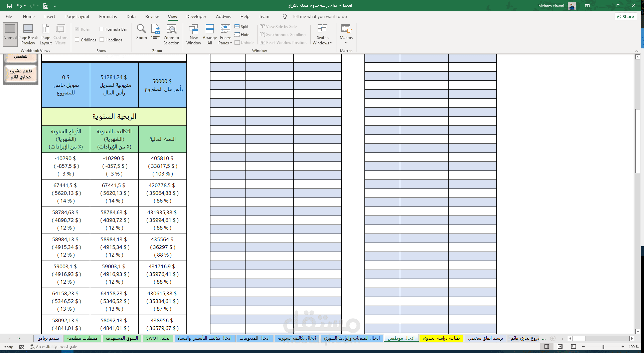Click the تقييم مشروع تجاري قائم button
644x353 pixels.
[21, 74]
